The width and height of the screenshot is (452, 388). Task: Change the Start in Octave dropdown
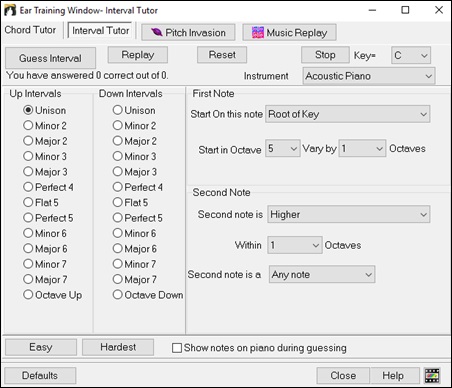click(283, 148)
